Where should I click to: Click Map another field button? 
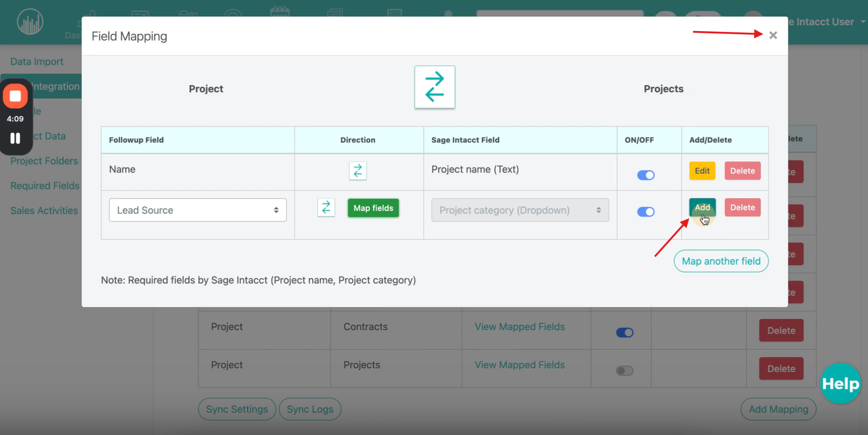720,261
